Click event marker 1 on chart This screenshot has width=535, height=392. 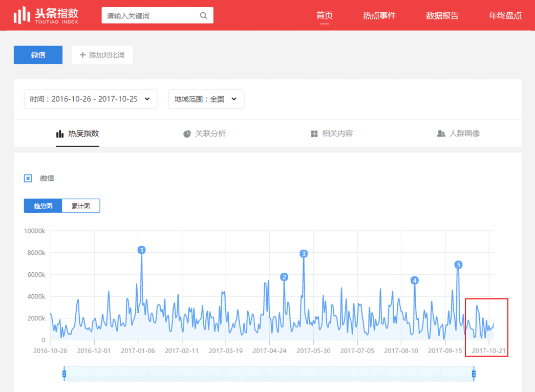tap(142, 250)
